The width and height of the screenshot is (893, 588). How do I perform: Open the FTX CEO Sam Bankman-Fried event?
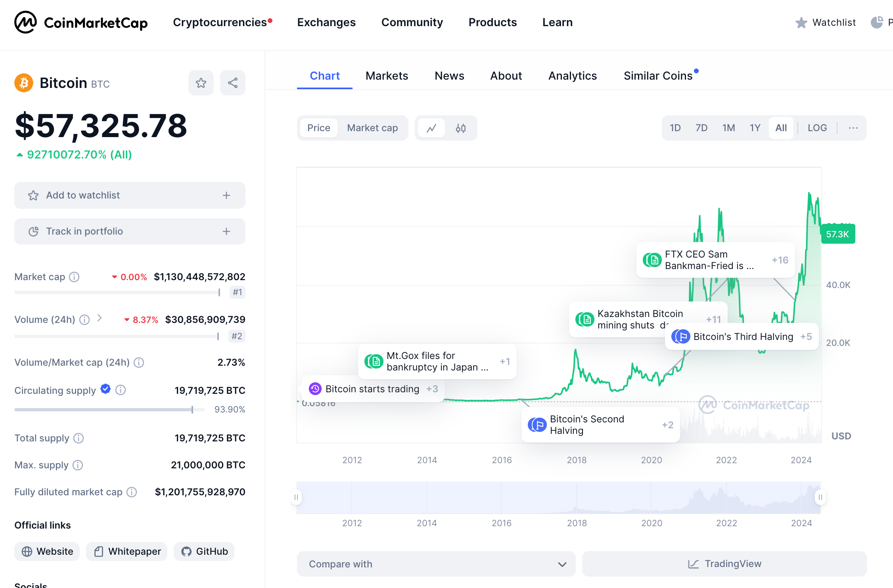pyautogui.click(x=715, y=260)
